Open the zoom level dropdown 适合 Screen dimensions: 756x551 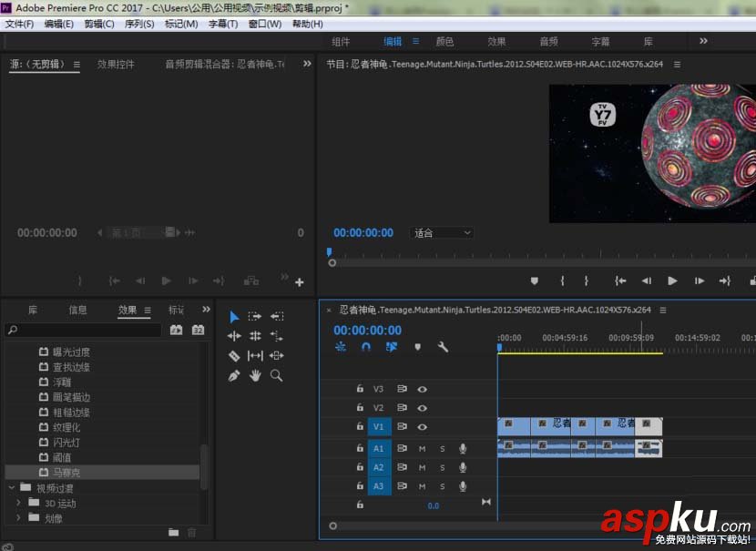442,233
